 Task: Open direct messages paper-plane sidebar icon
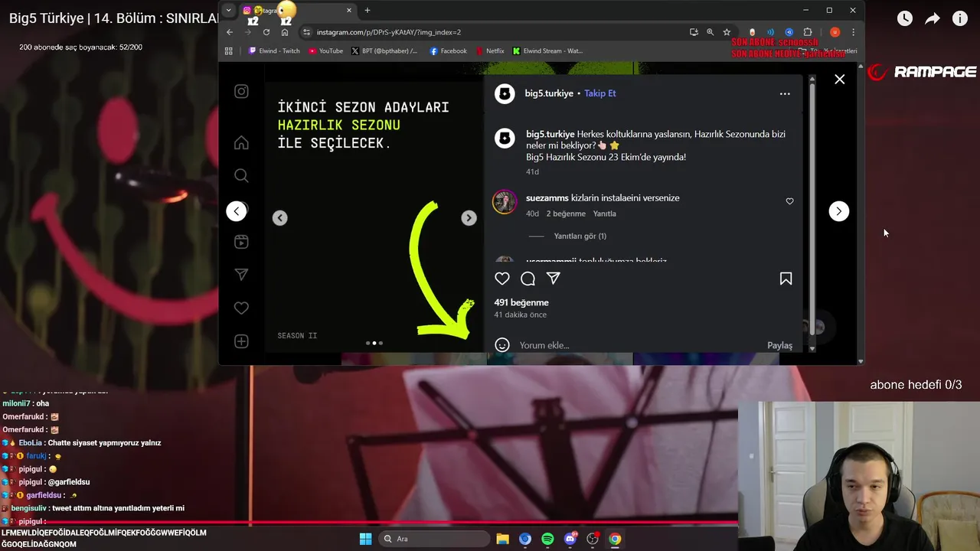pos(241,275)
